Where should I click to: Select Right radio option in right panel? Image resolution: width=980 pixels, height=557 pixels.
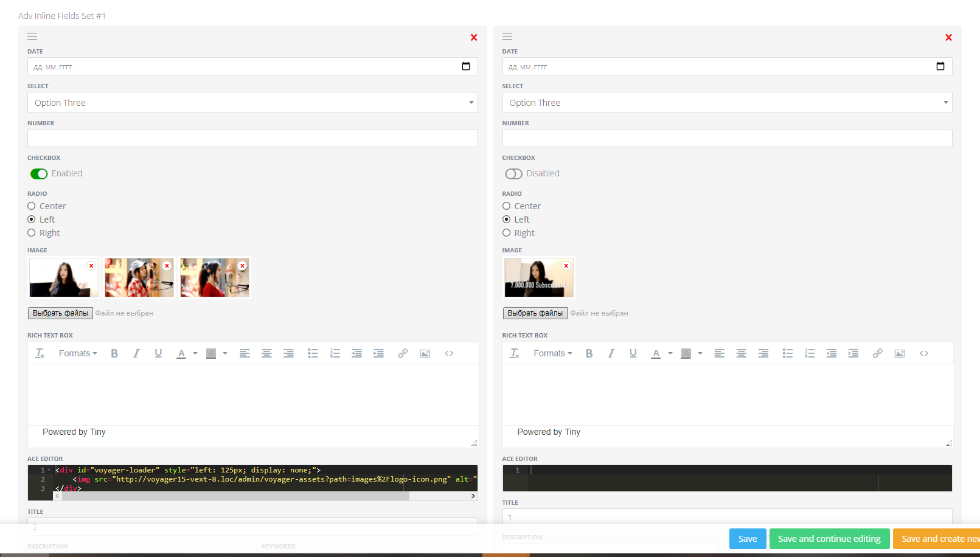coord(506,233)
